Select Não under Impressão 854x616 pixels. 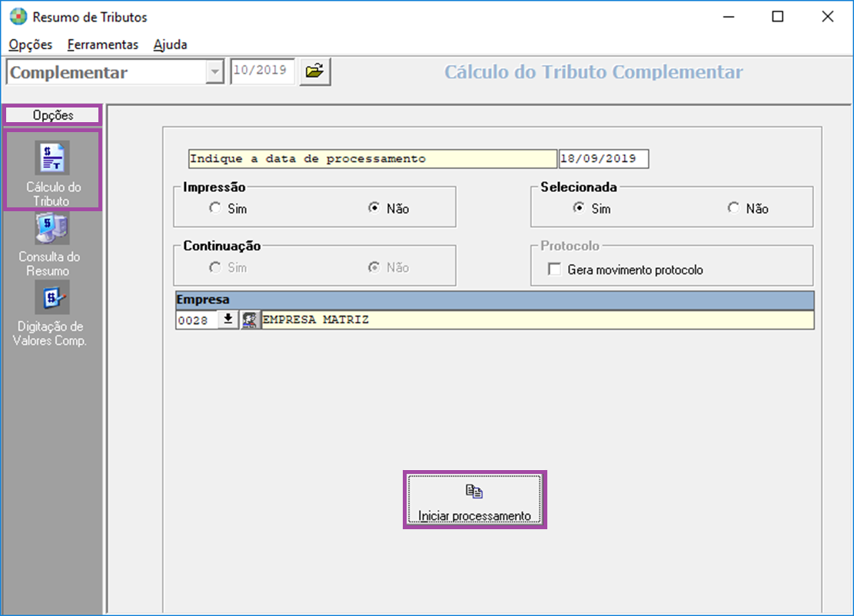pyautogui.click(x=374, y=208)
